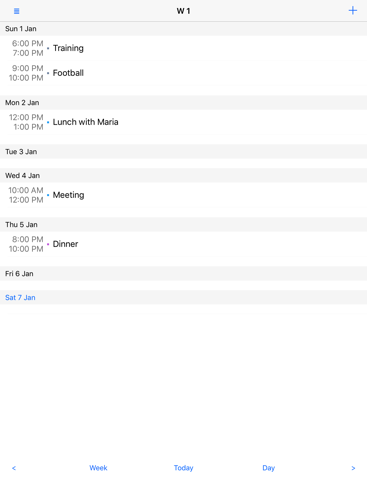Open the Dinner event
The image size is (367, 480).
click(x=183, y=244)
